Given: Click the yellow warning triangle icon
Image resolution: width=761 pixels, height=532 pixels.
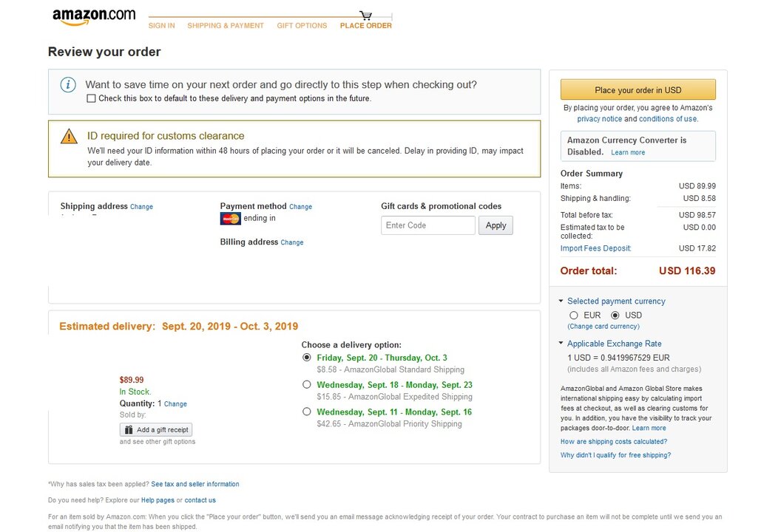Looking at the screenshot, I should [69, 136].
